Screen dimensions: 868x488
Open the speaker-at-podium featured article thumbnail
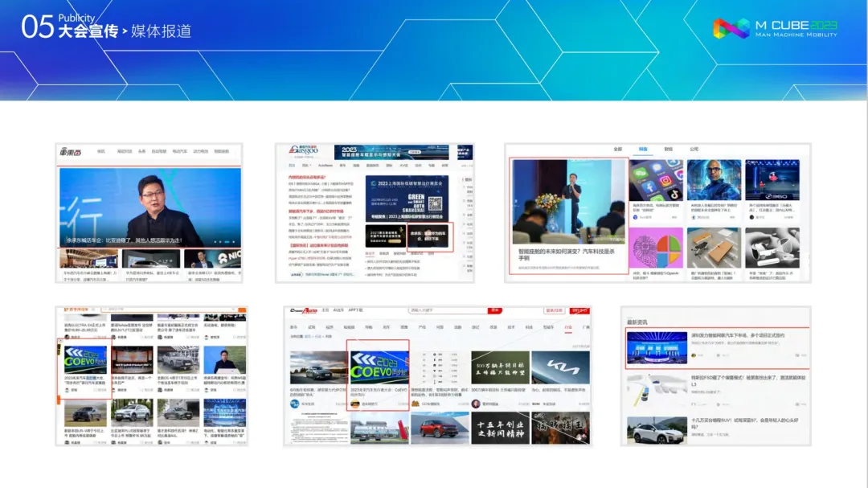pos(567,201)
